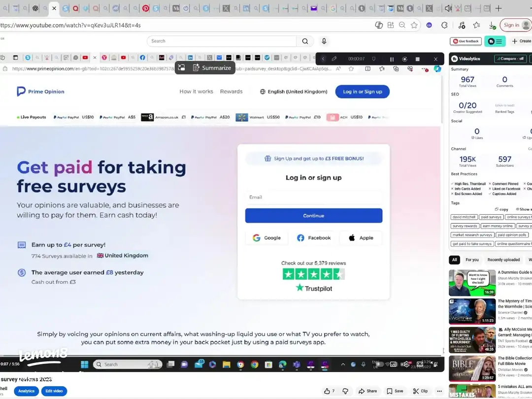Open How it works menu item
Screen dimensions: 532x399
(196, 92)
